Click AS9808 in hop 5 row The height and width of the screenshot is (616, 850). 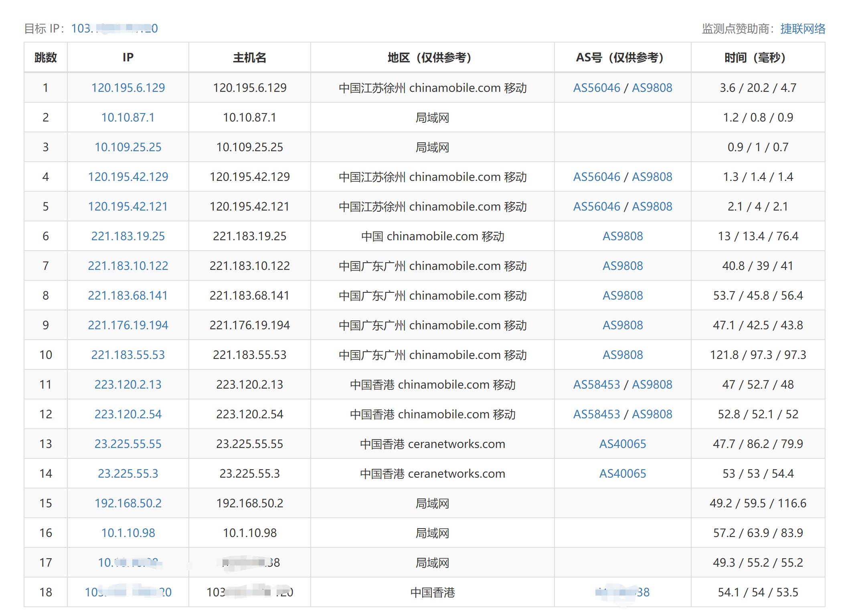pos(652,207)
